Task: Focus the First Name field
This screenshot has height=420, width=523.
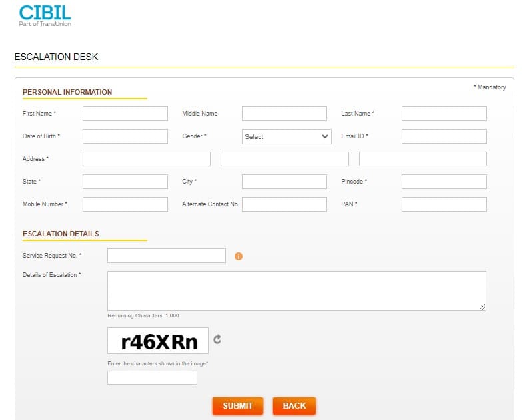Action: pos(125,114)
